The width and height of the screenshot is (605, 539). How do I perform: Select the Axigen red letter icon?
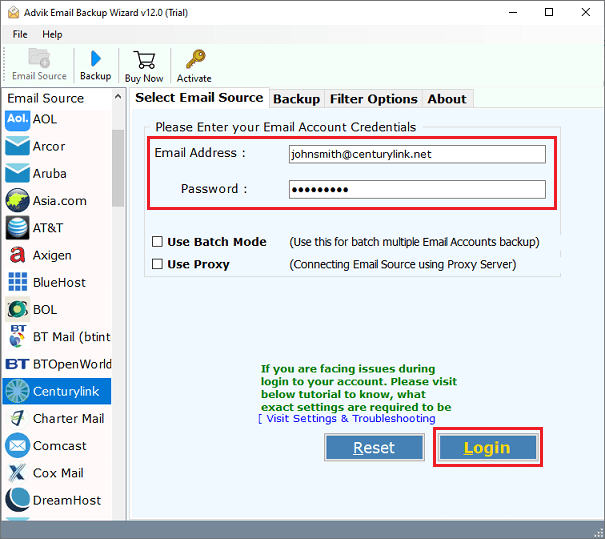tap(17, 255)
